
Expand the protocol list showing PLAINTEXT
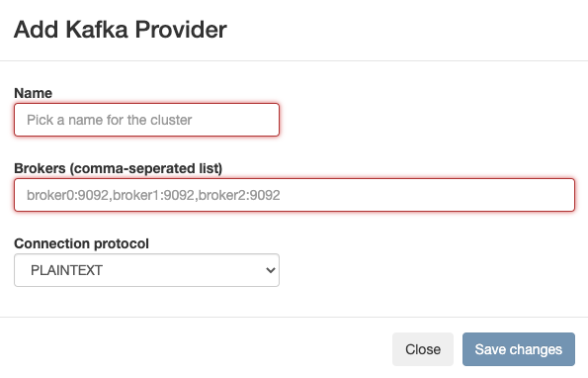[146, 270]
